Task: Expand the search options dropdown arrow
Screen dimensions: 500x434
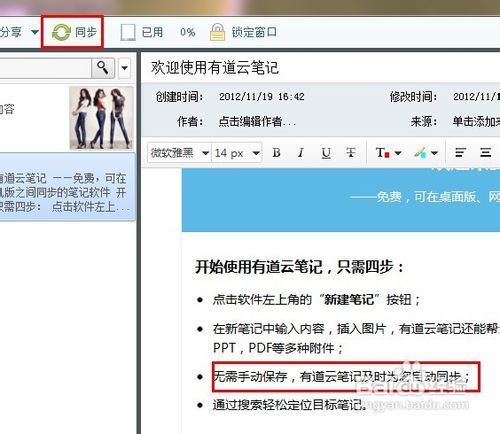Action: [124, 68]
